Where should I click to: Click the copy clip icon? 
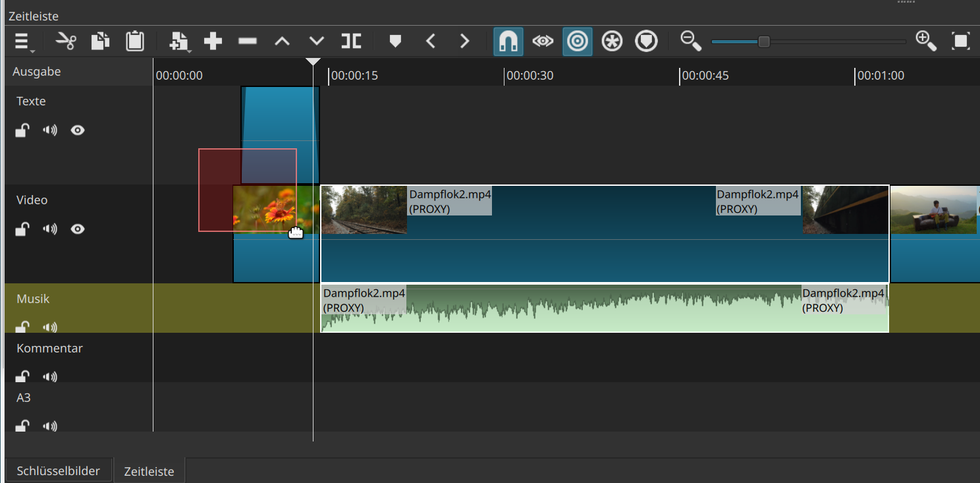[100, 42]
